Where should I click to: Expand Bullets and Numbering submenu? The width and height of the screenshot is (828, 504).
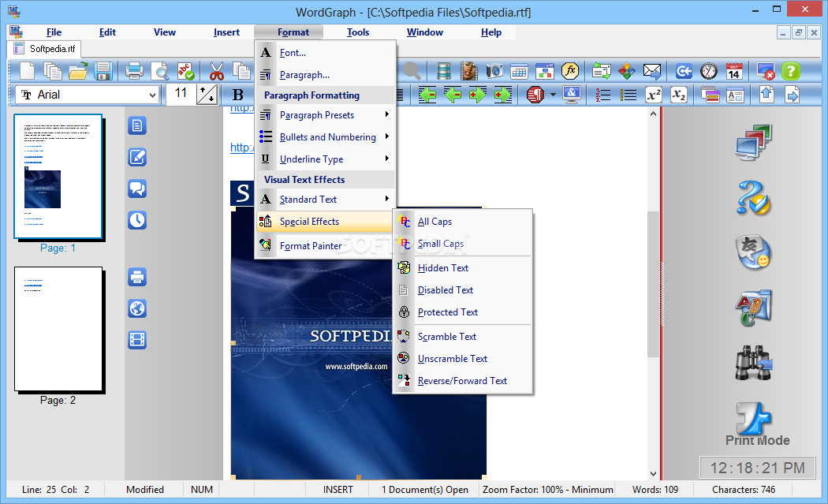(324, 136)
